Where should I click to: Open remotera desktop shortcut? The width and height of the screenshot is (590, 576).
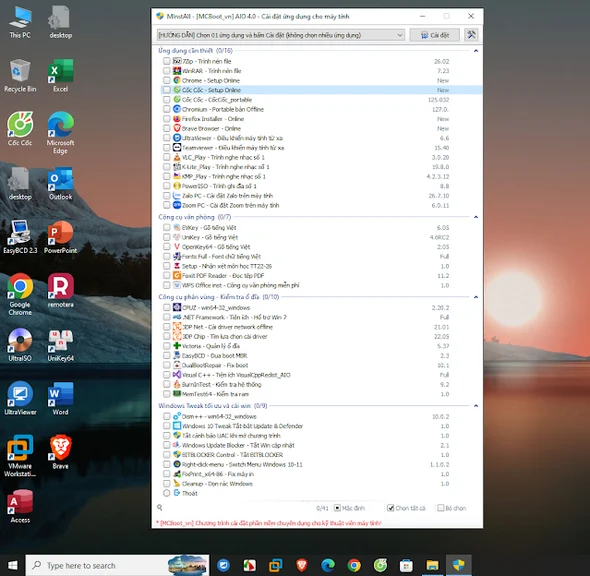(x=60, y=290)
